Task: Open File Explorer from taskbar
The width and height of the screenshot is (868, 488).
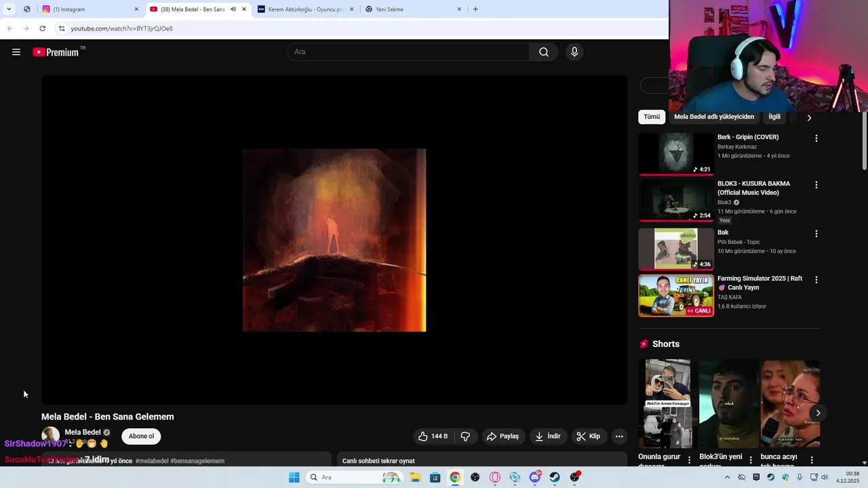Action: [x=415, y=477]
